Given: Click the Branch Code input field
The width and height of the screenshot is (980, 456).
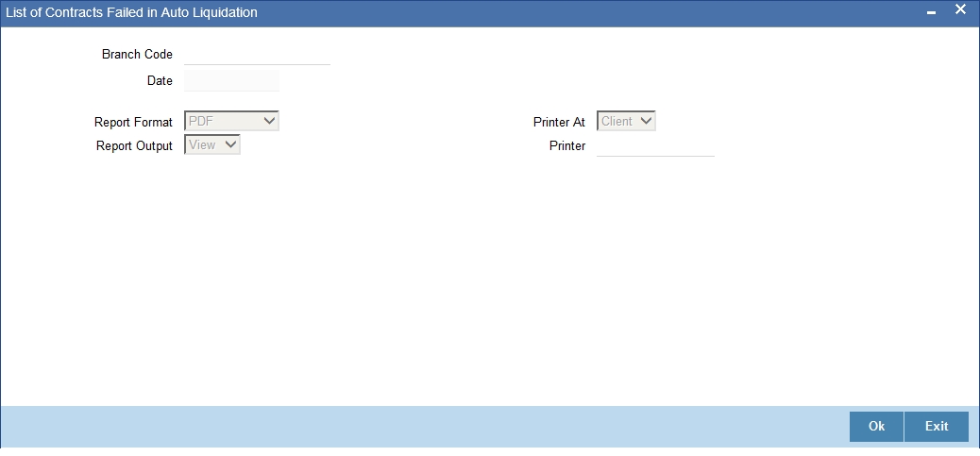Looking at the screenshot, I should click(x=257, y=55).
